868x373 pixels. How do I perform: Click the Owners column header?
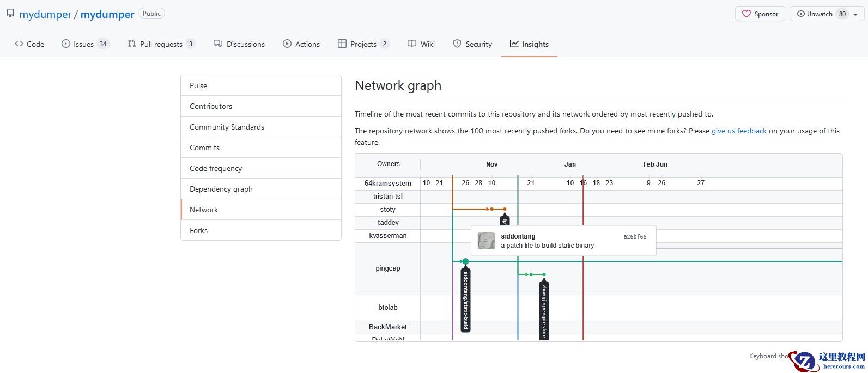click(389, 164)
